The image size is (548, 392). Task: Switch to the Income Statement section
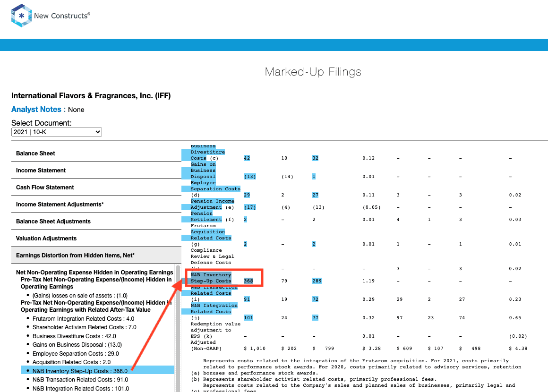[96, 170]
